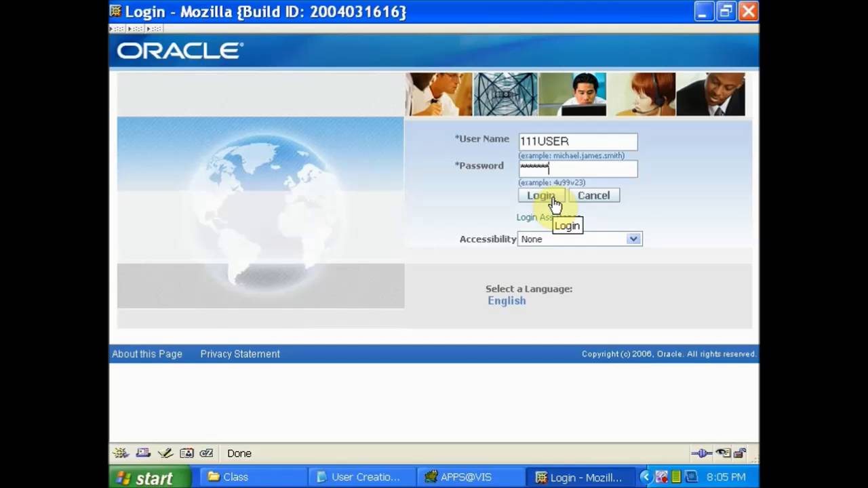
Task: Open Address Book icon in status bar
Action: [186, 453]
